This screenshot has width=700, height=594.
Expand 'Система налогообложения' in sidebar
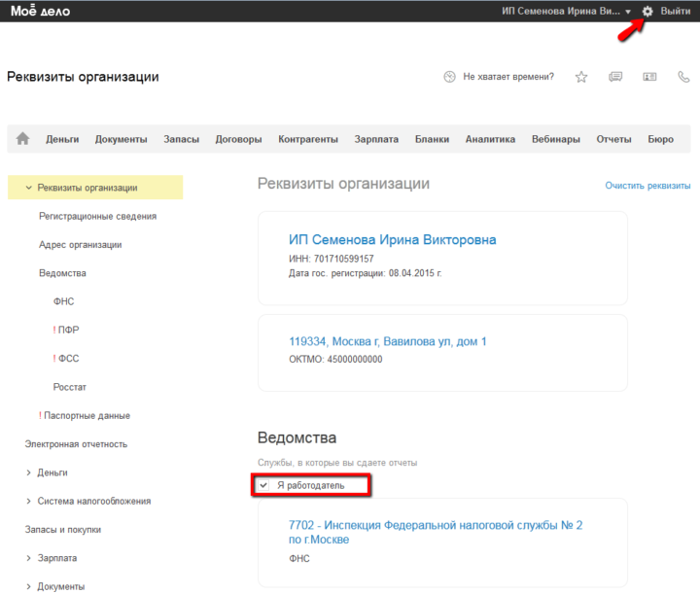point(28,502)
